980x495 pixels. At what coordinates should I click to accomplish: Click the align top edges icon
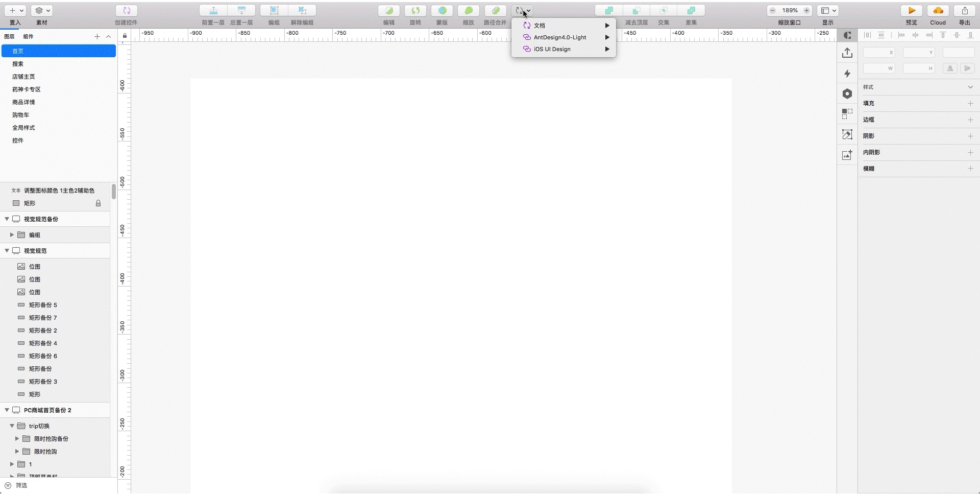pyautogui.click(x=943, y=35)
